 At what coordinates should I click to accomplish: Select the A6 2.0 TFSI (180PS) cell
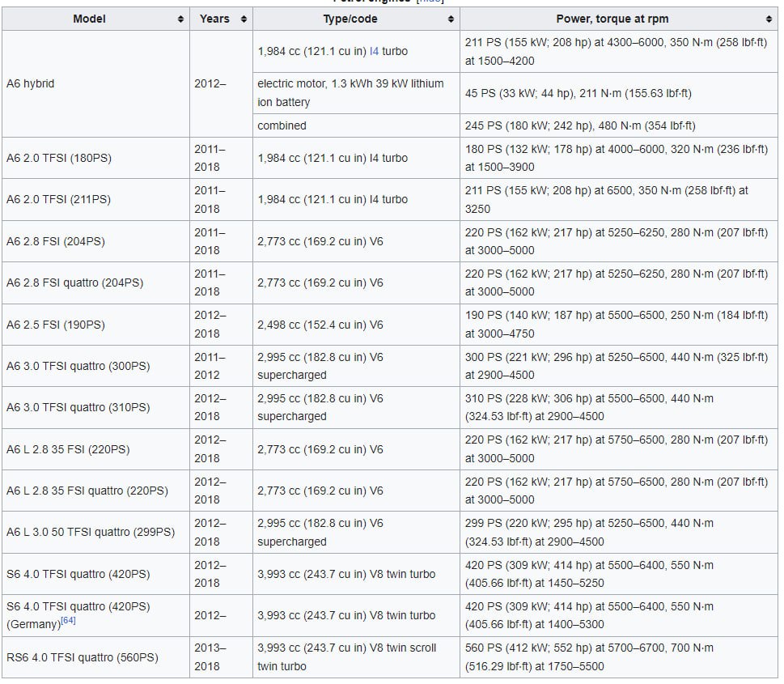(x=95, y=158)
